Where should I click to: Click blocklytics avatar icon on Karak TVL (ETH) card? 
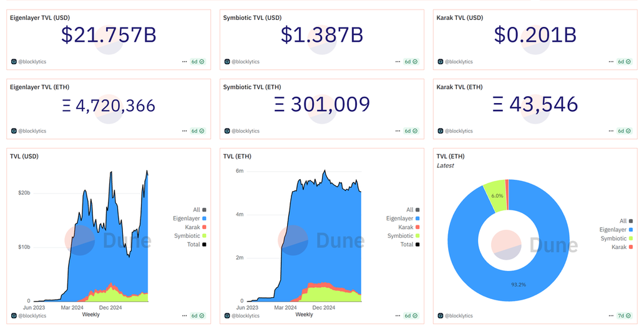pos(441,131)
